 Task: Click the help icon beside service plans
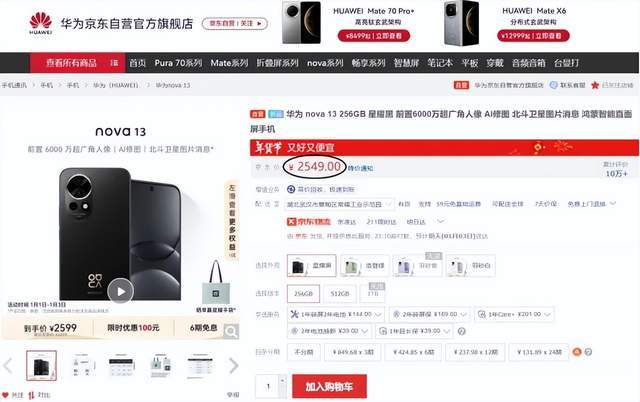462,331
